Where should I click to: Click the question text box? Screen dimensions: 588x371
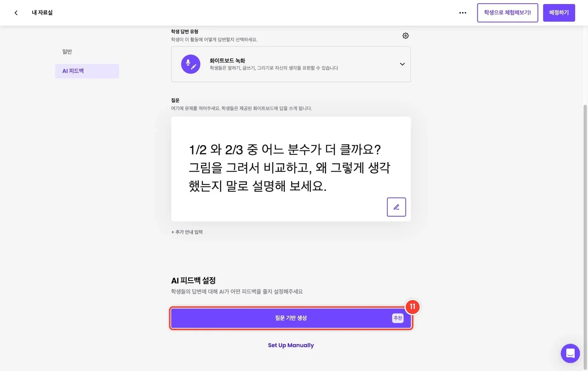[291, 169]
